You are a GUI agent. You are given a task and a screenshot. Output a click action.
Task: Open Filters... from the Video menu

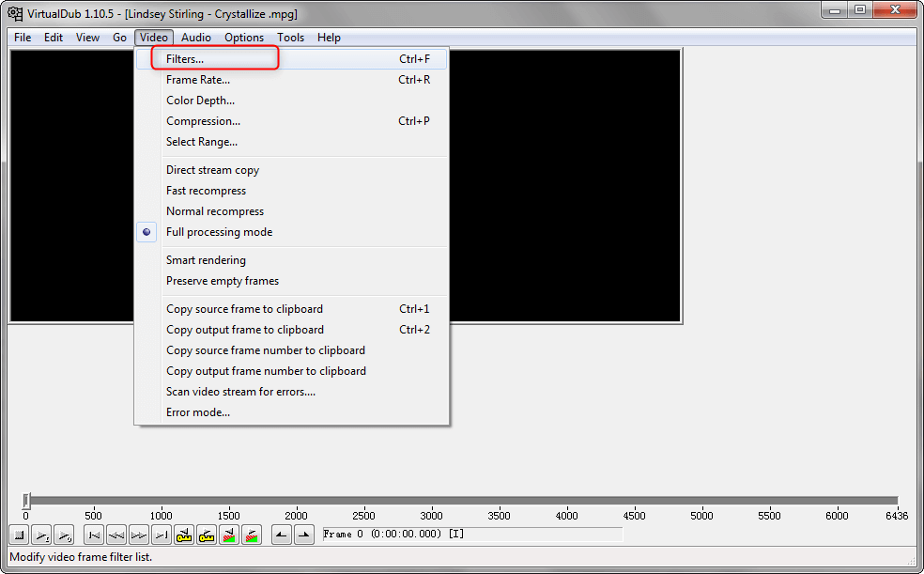[x=185, y=59]
